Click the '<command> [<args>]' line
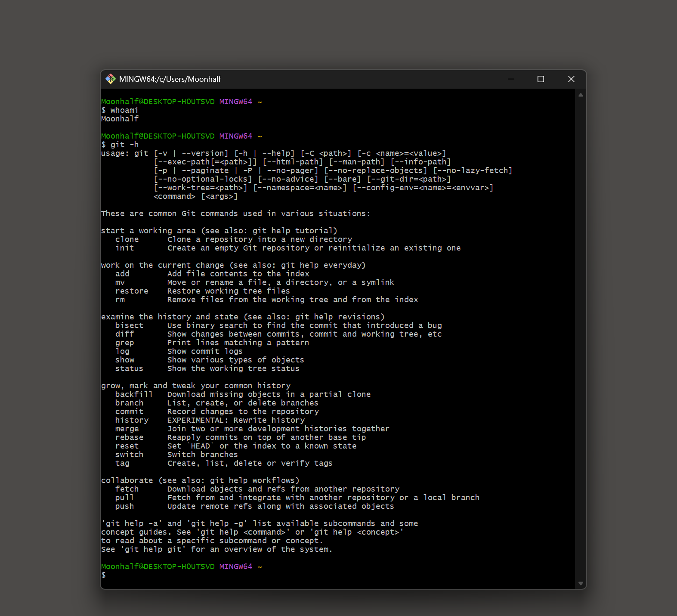The height and width of the screenshot is (616, 677). [196, 196]
